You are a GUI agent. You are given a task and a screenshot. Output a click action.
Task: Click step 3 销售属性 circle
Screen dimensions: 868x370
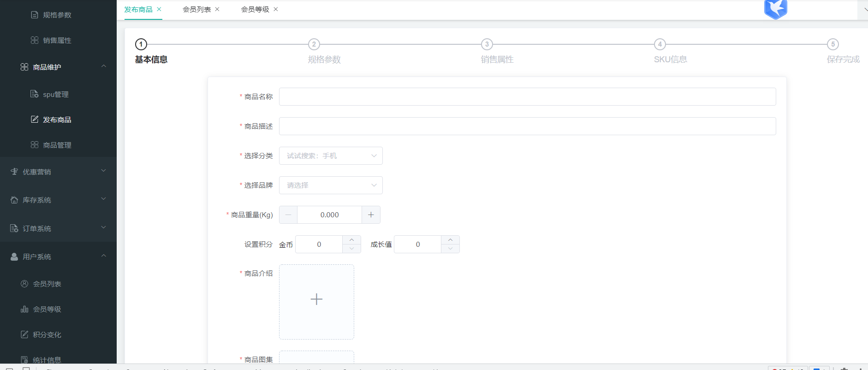coord(487,44)
